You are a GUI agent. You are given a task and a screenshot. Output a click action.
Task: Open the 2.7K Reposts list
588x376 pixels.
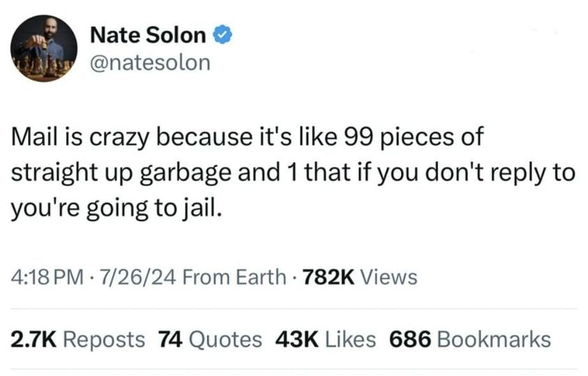tap(78, 340)
